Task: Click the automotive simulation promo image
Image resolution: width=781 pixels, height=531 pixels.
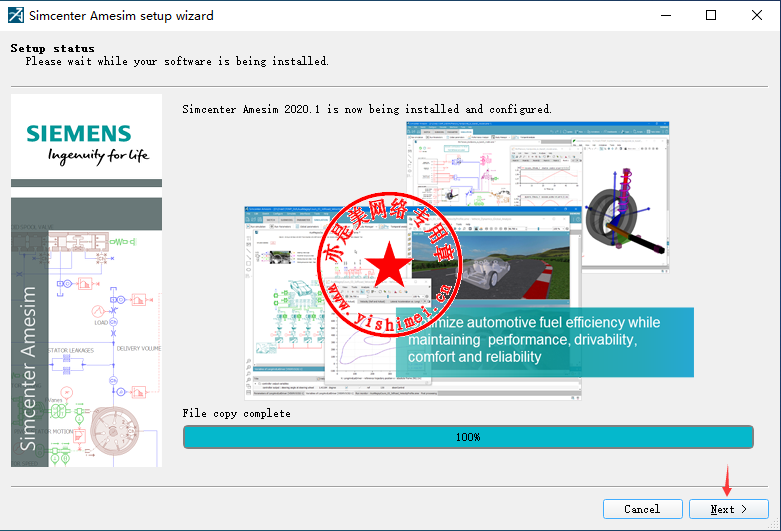Action: point(468,261)
